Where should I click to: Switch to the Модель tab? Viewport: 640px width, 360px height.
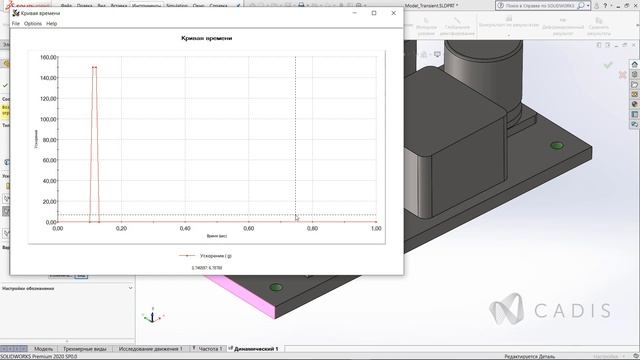click(x=43, y=349)
